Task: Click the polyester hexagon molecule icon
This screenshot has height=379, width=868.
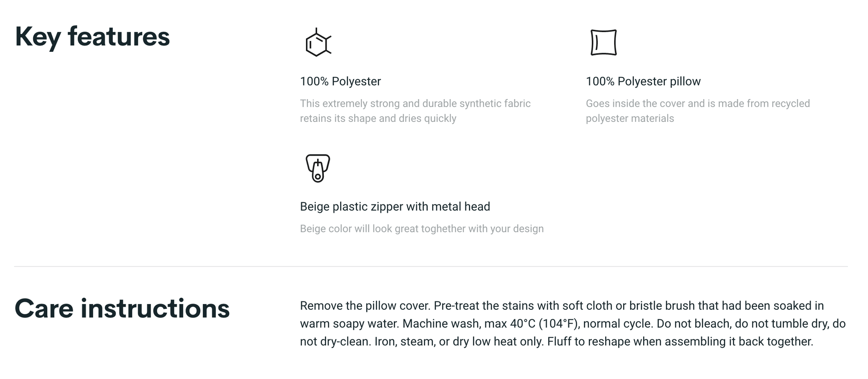Action: coord(318,43)
